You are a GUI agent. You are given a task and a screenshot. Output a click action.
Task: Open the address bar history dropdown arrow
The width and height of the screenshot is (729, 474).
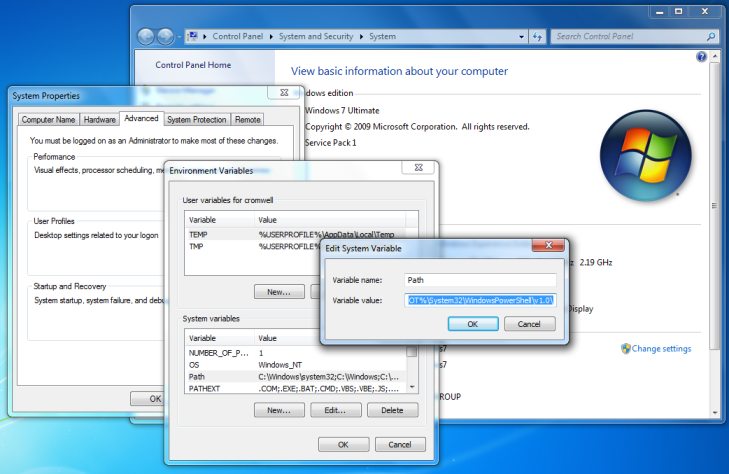pos(521,37)
